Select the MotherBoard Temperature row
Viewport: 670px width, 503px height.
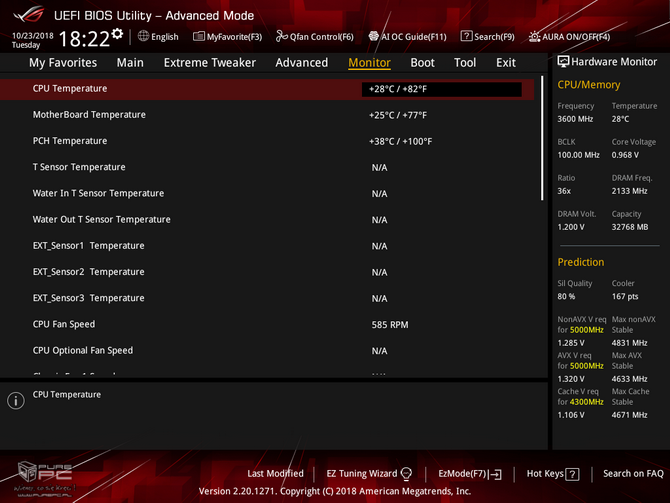pyautogui.click(x=267, y=115)
